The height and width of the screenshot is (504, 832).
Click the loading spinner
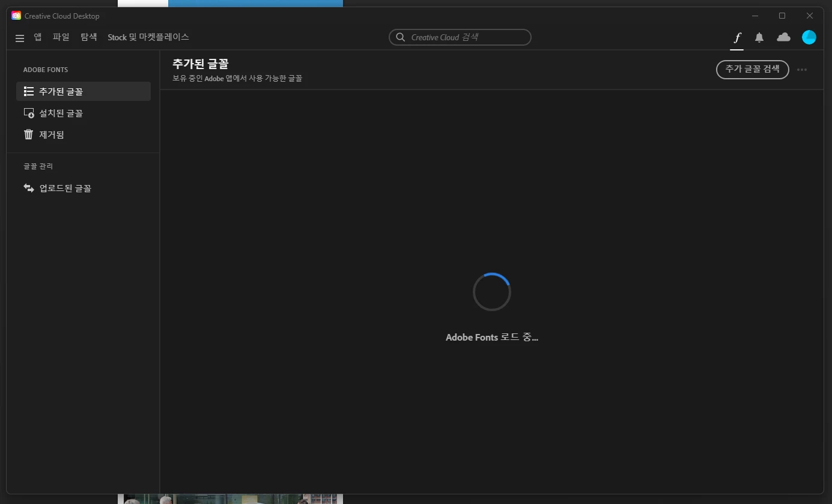pos(491,292)
